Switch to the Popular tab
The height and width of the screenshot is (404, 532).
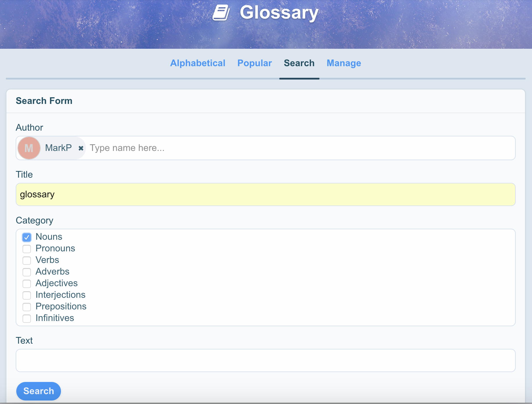pyautogui.click(x=254, y=63)
